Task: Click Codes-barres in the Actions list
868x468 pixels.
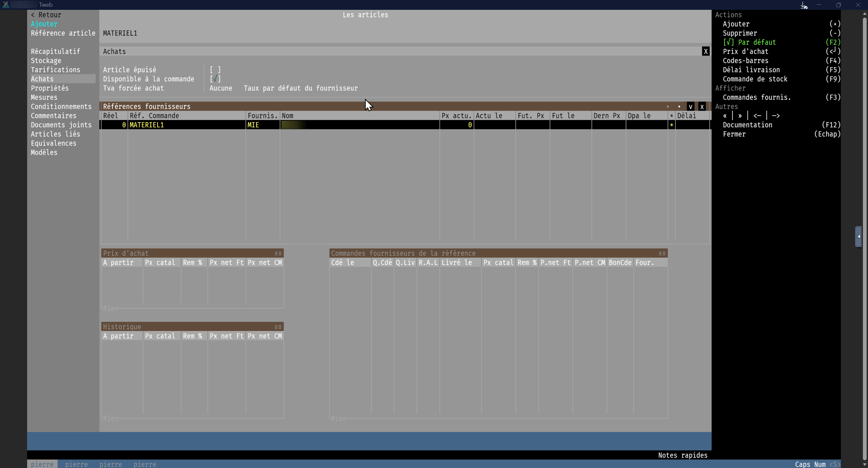Action: click(x=745, y=61)
